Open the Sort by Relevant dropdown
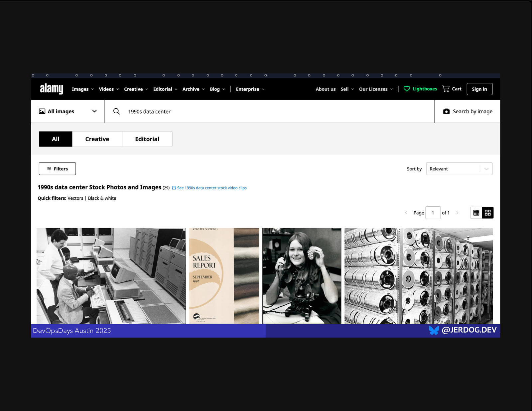 click(x=459, y=169)
